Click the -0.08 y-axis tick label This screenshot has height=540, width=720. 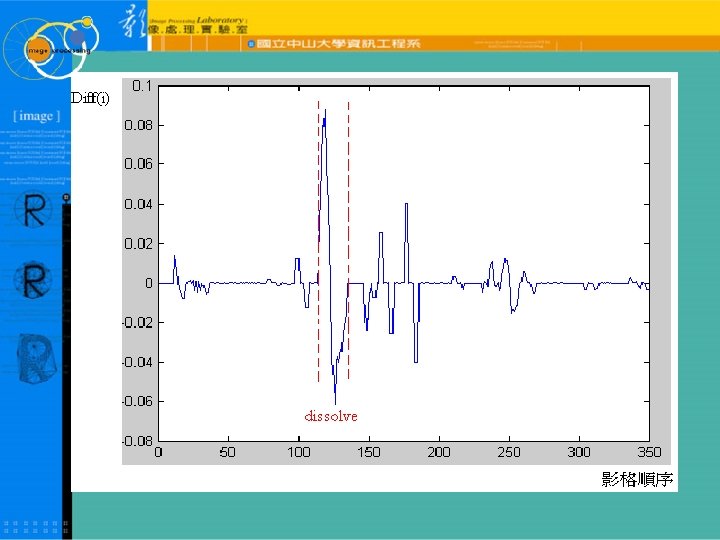(137, 441)
